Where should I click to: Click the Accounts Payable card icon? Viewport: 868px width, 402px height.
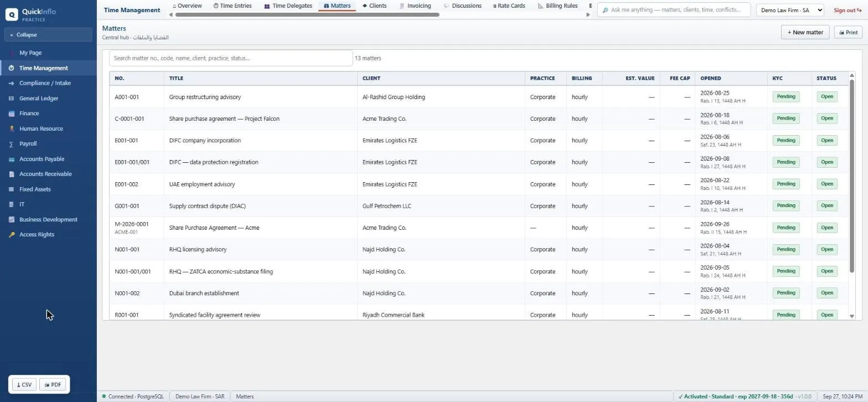pos(12,159)
